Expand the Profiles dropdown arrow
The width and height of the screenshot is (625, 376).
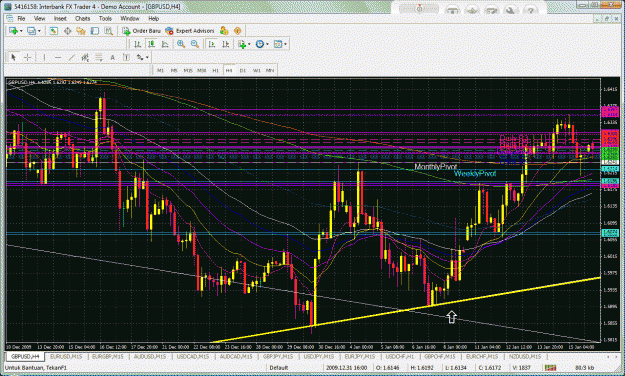click(x=39, y=31)
